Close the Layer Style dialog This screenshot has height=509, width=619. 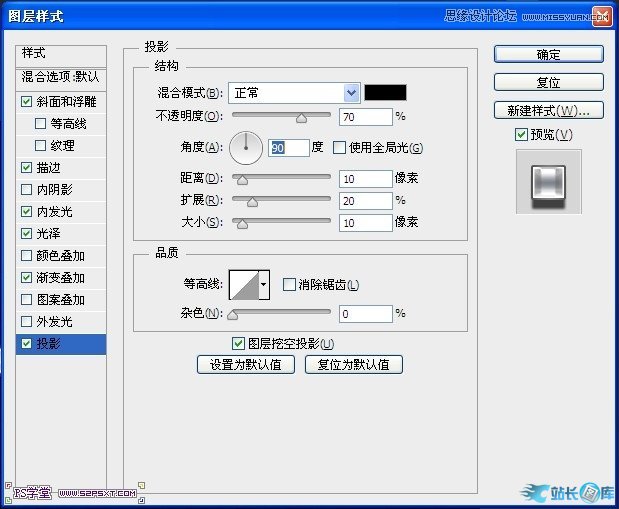(x=601, y=15)
